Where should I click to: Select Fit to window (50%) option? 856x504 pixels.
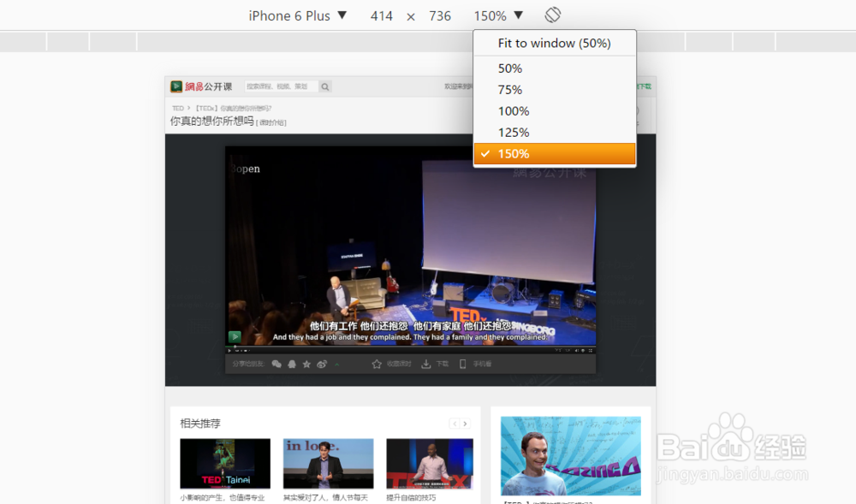pos(554,43)
